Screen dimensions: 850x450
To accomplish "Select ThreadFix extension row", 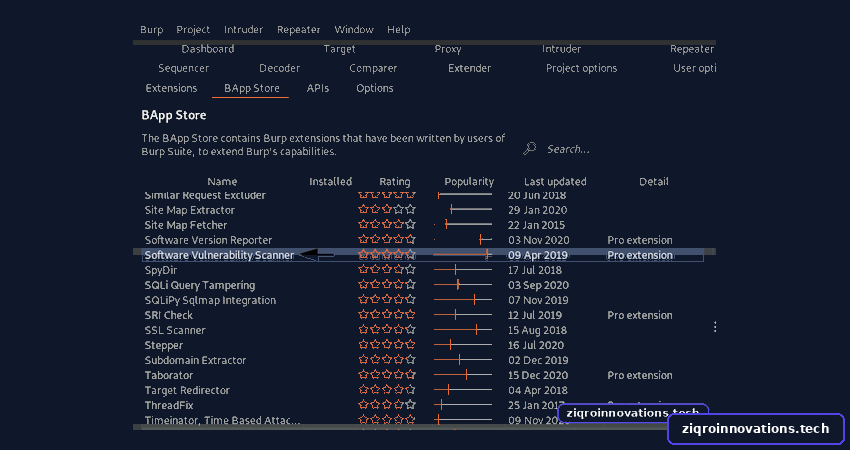I will click(423, 405).
